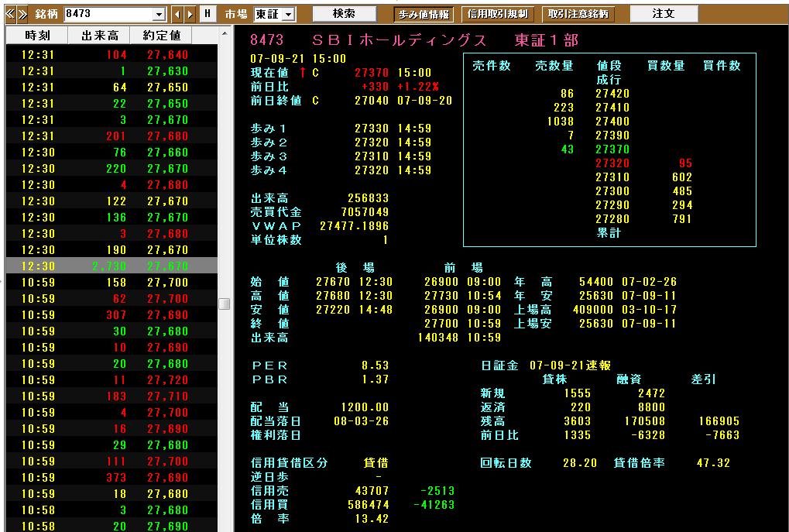Viewport: 789px width, 532px height.
Task: Click the double-right arrow navigation icon
Action: [22, 14]
